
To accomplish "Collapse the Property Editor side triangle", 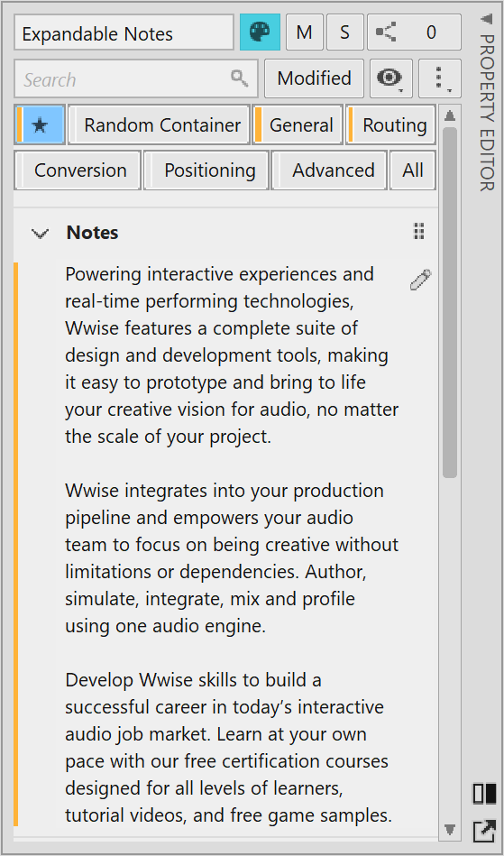I will (x=485, y=19).
